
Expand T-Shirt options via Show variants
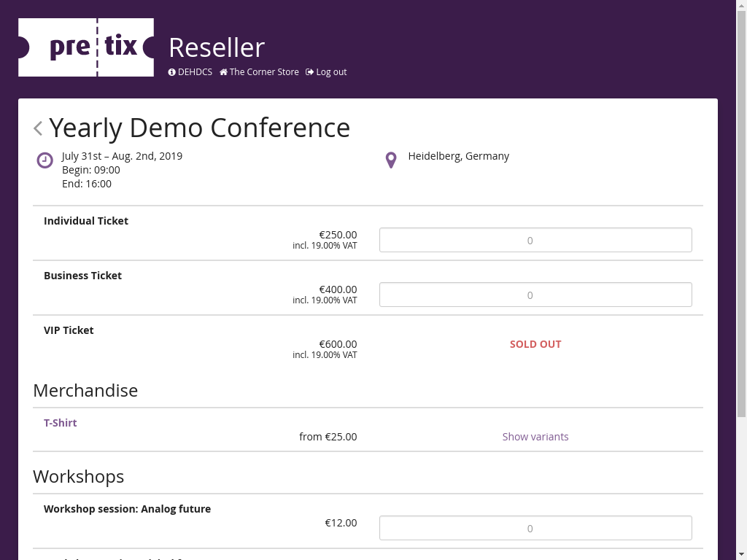tap(535, 437)
